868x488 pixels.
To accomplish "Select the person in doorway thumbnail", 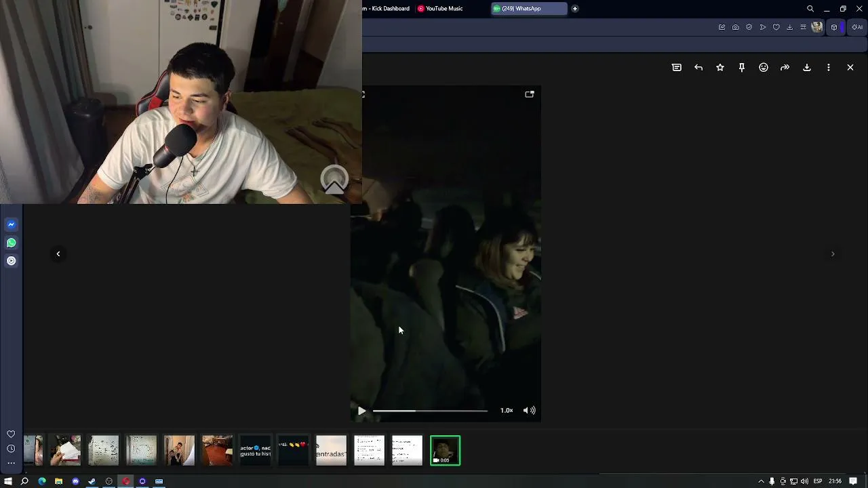I will point(179,451).
